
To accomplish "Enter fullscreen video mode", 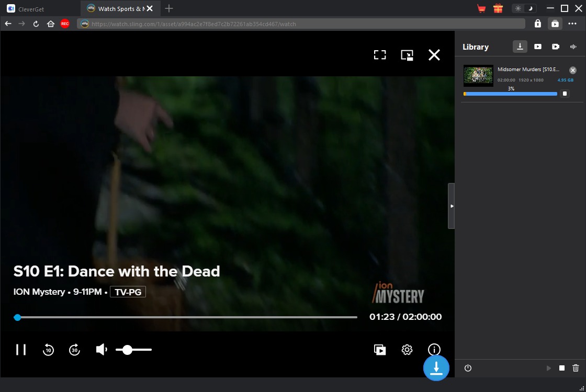I will pyautogui.click(x=379, y=55).
